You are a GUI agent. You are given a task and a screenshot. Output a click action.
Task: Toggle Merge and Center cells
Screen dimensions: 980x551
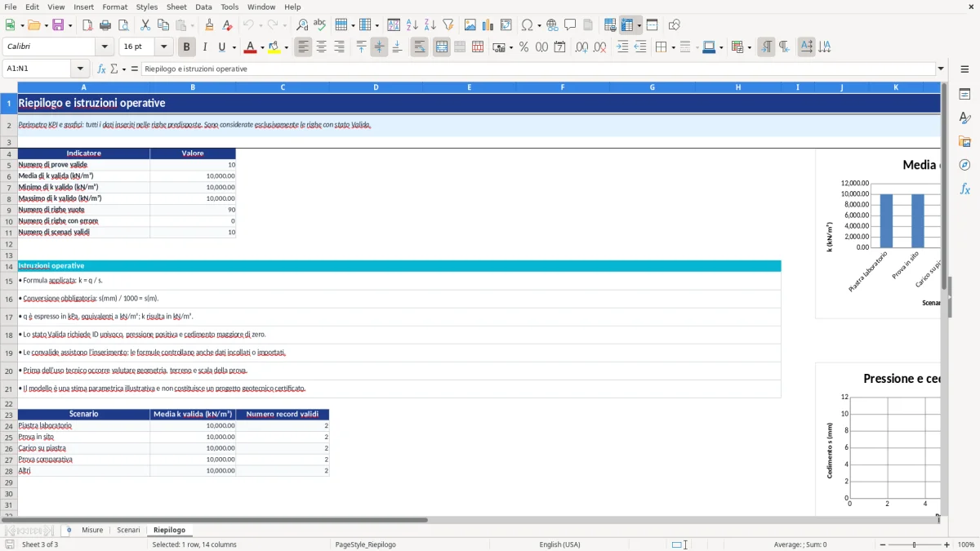pyautogui.click(x=442, y=47)
